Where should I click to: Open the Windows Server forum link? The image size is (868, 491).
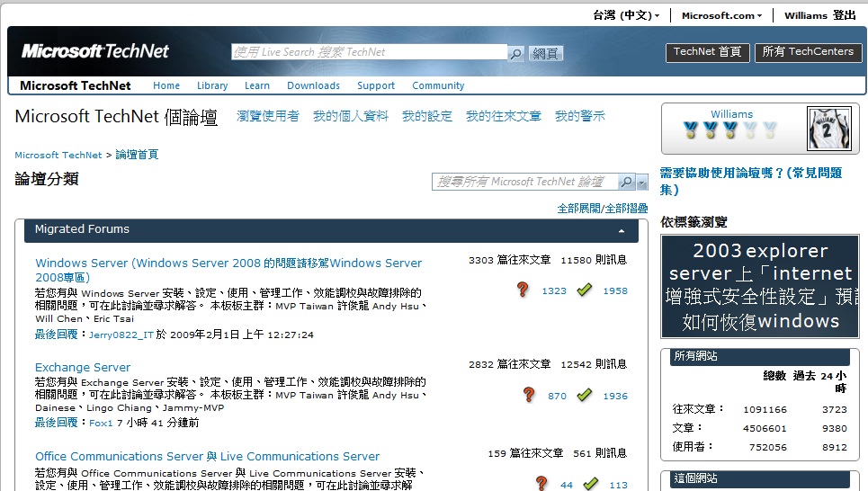(228, 270)
